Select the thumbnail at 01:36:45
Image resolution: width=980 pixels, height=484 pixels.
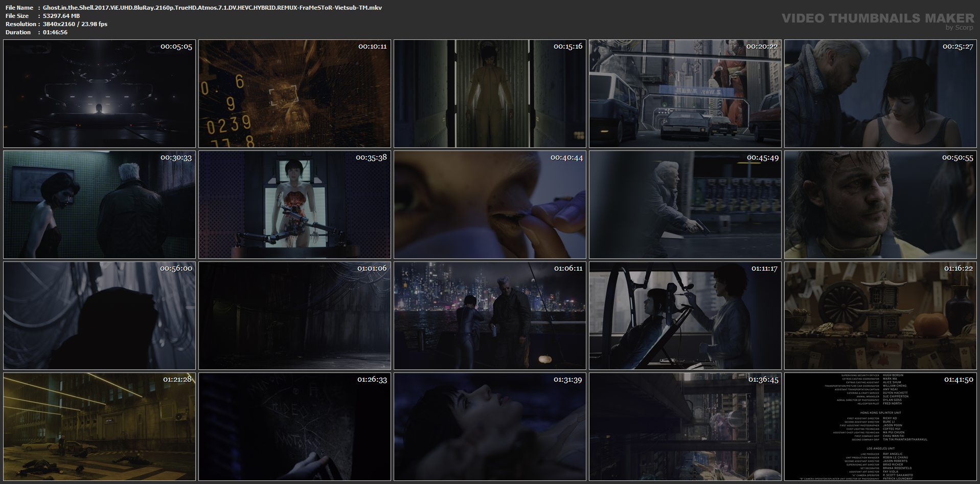pos(685,427)
